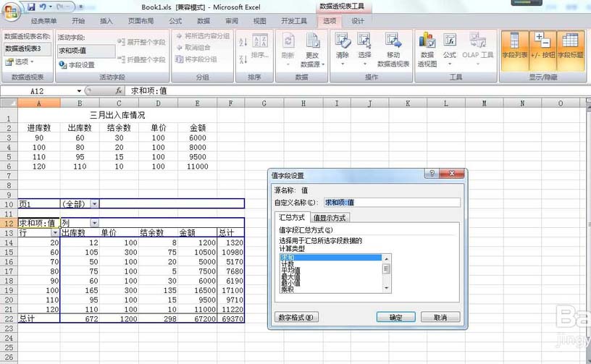Select 计数 in the calculation type list
This screenshot has width=591, height=364.
[x=330, y=264]
